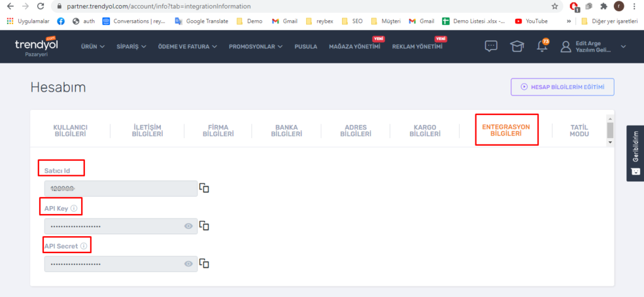Expand the Edit Arge account dropdown
The width and height of the screenshot is (644, 297).
[x=623, y=46]
